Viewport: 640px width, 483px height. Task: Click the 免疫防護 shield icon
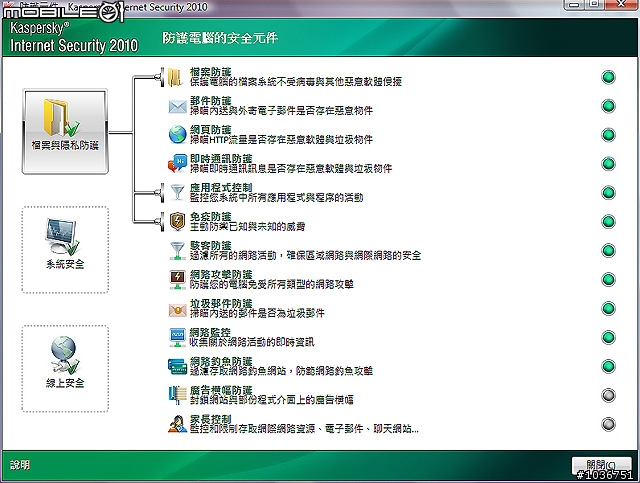pyautogui.click(x=177, y=221)
